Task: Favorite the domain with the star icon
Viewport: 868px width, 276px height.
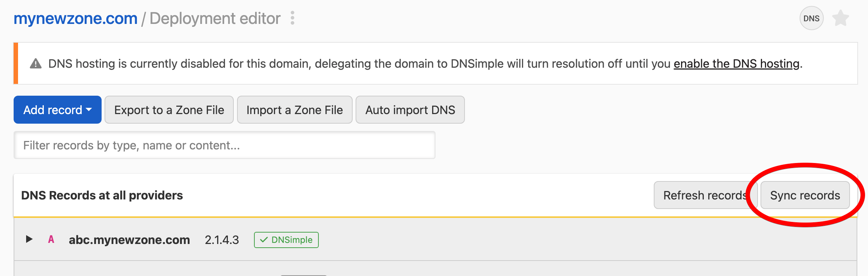Action: 841,18
